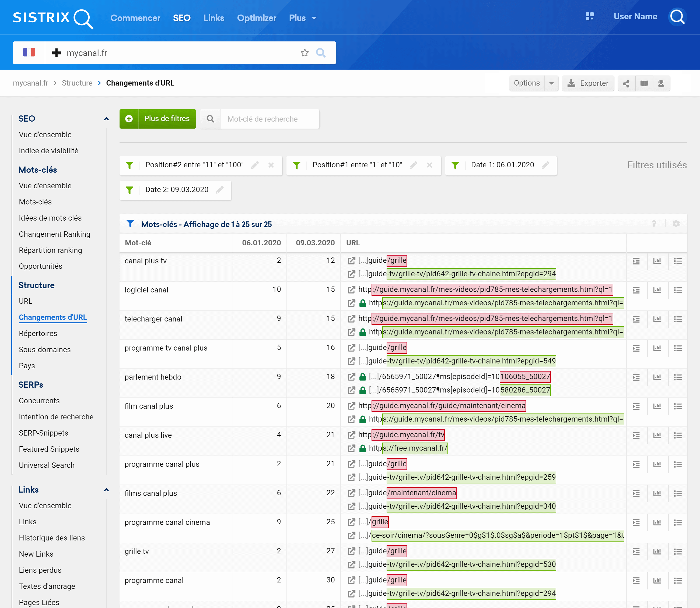Edit the Position#1 filter pencil icon

point(414,165)
